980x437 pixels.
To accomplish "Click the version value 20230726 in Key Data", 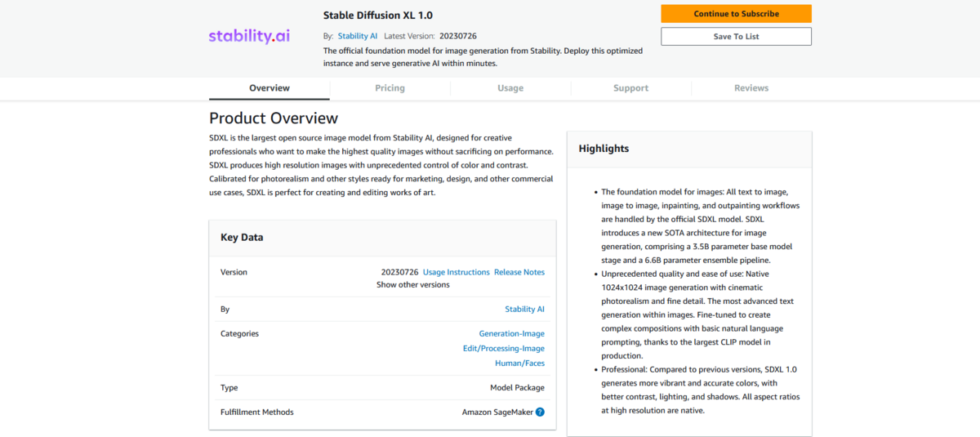I will coord(400,272).
